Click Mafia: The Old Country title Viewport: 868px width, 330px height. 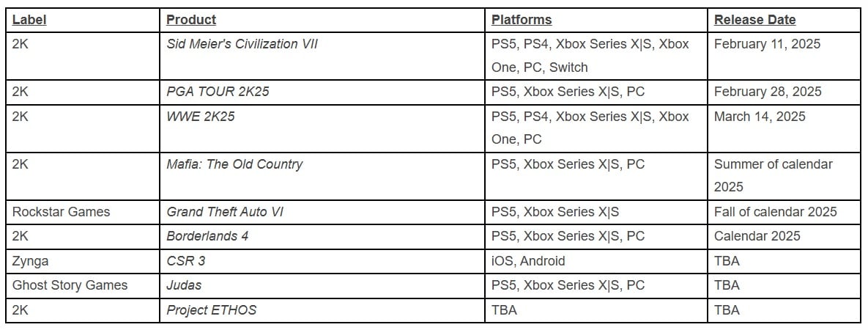[x=234, y=164]
